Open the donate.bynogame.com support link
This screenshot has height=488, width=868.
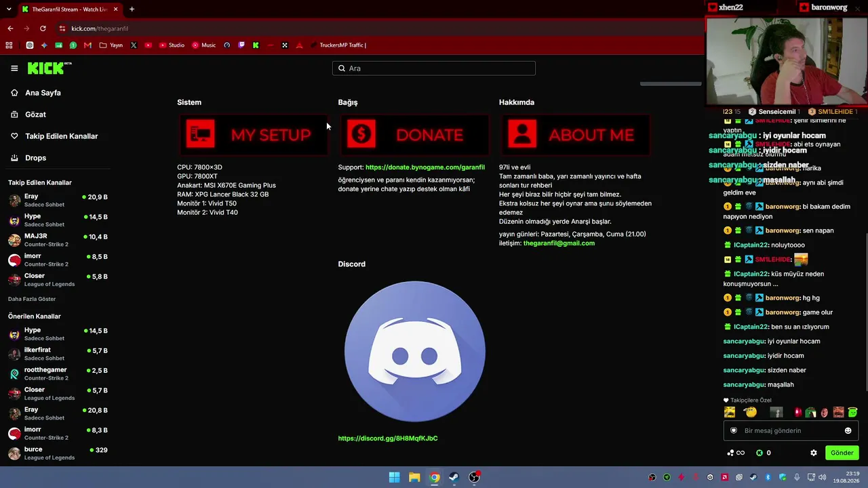pos(425,167)
